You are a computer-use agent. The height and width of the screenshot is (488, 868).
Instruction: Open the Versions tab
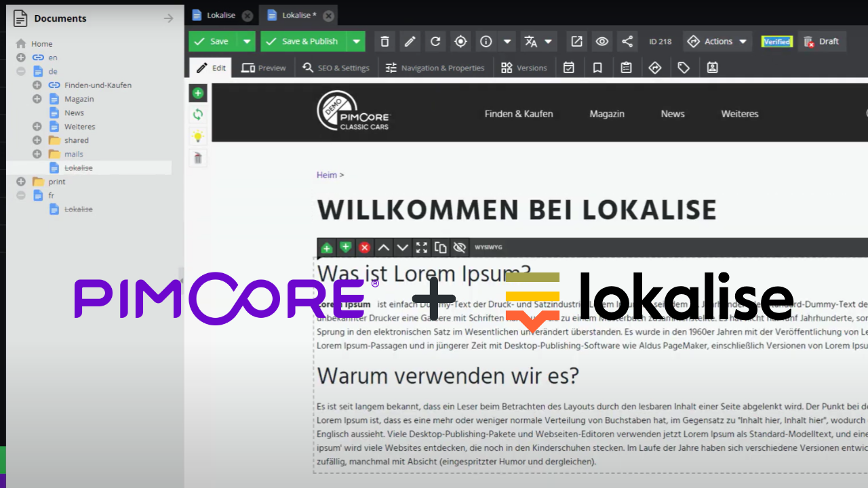pos(524,68)
